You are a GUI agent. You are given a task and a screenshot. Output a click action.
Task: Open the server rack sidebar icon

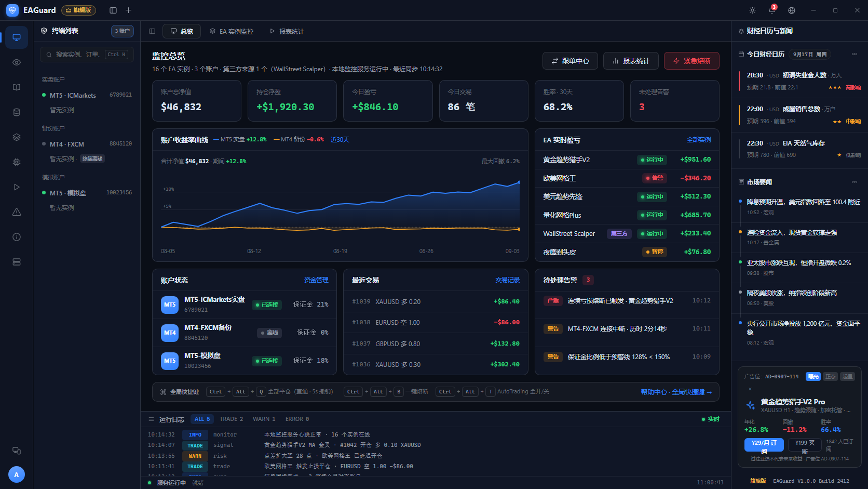click(x=17, y=262)
